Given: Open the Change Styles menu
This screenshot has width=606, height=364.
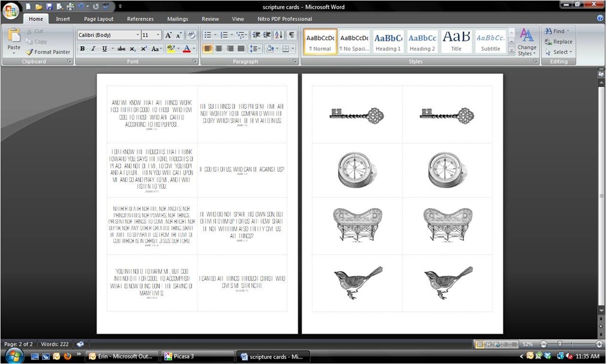Looking at the screenshot, I should click(x=527, y=42).
